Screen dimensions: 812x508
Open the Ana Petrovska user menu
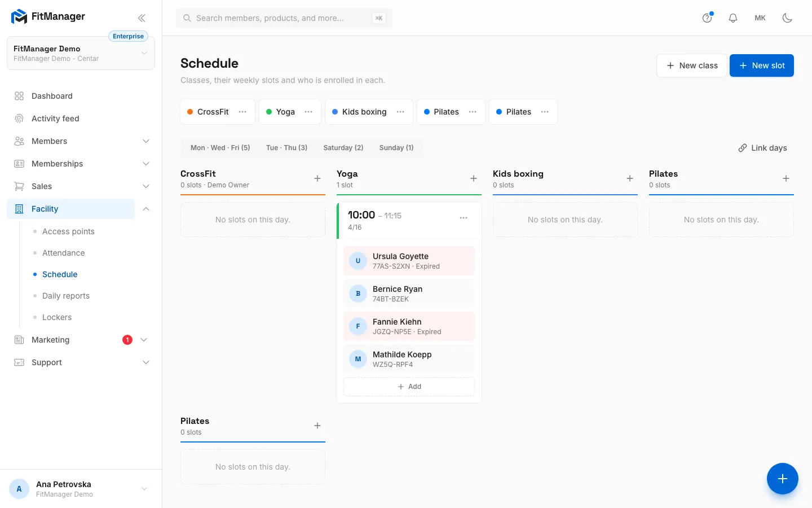pos(81,489)
